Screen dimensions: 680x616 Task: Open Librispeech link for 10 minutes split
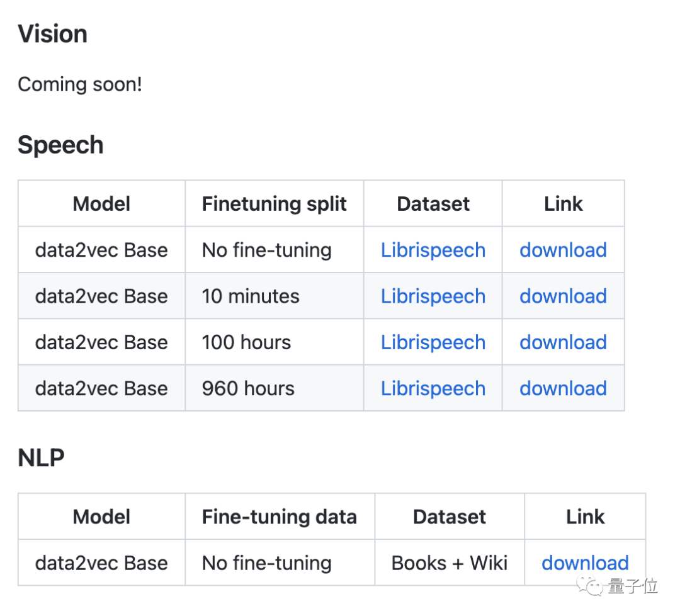(x=433, y=296)
